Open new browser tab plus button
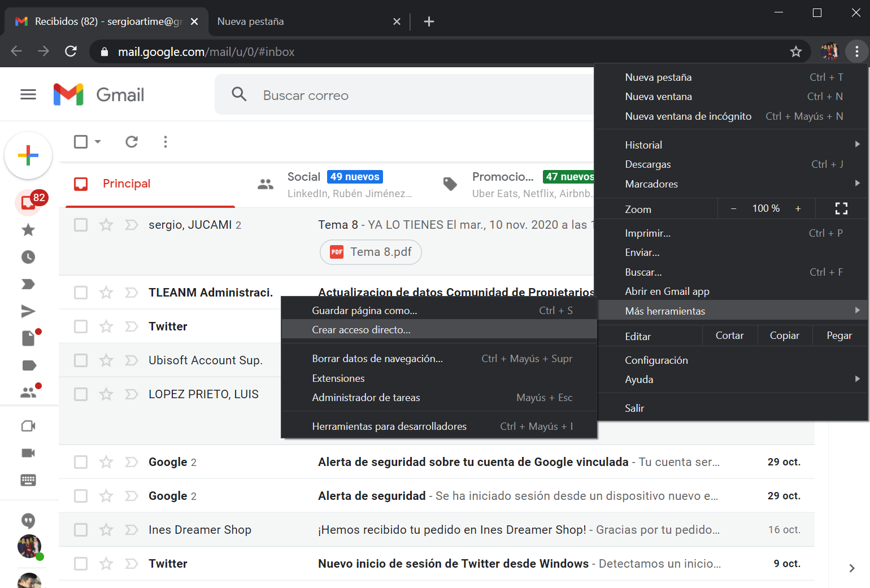Image resolution: width=870 pixels, height=588 pixels. pos(429,21)
